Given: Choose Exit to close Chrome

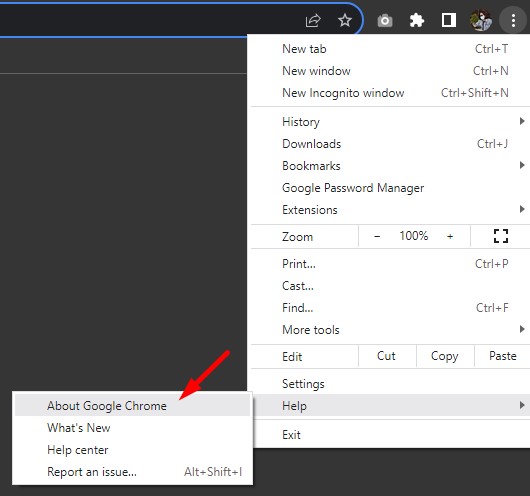Looking at the screenshot, I should point(390,434).
